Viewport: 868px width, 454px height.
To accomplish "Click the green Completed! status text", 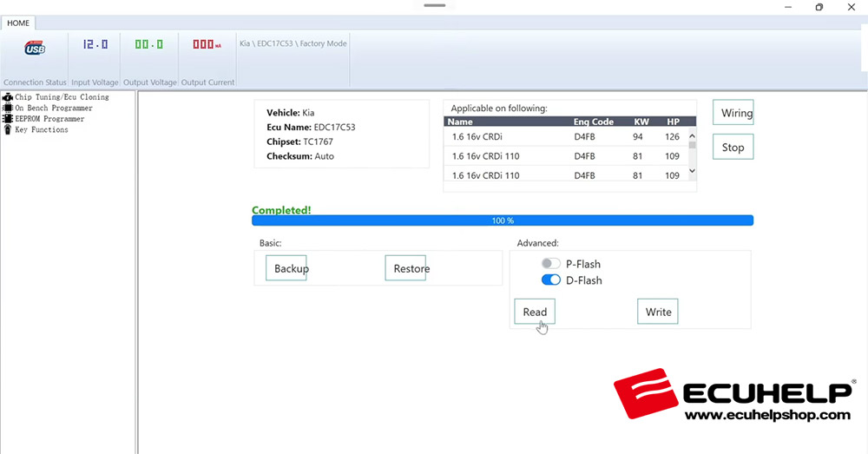I will coord(281,210).
